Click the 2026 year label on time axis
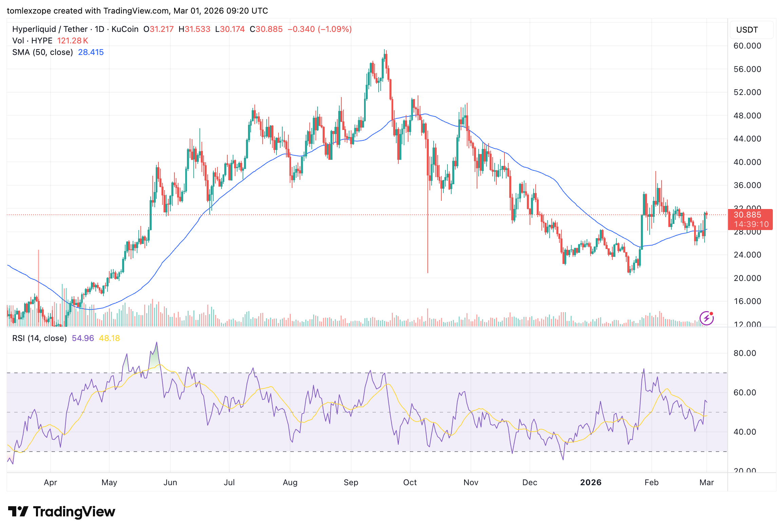 pyautogui.click(x=591, y=482)
